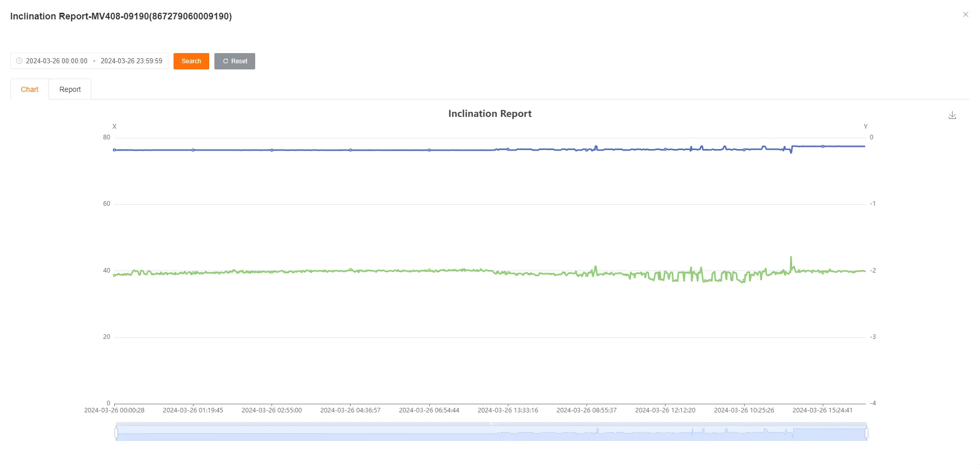980x465 pixels.
Task: Click the clock icon in date range field
Action: [19, 61]
